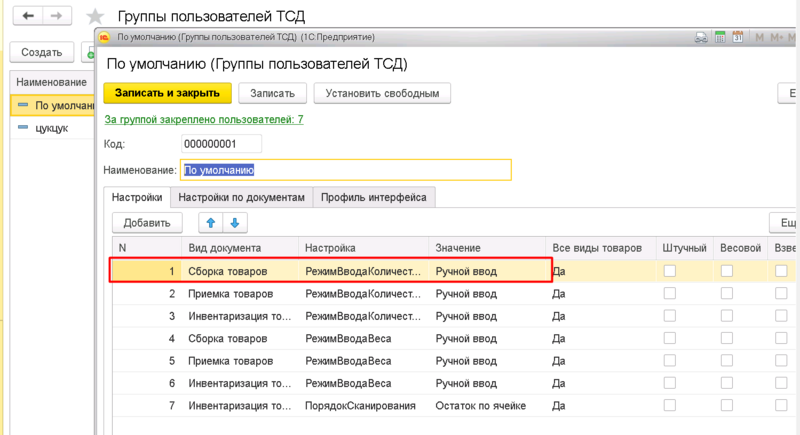The width and height of the screenshot is (800, 435).
Task: Toggle the Весовой checkbox in row 2
Action: tap(727, 294)
